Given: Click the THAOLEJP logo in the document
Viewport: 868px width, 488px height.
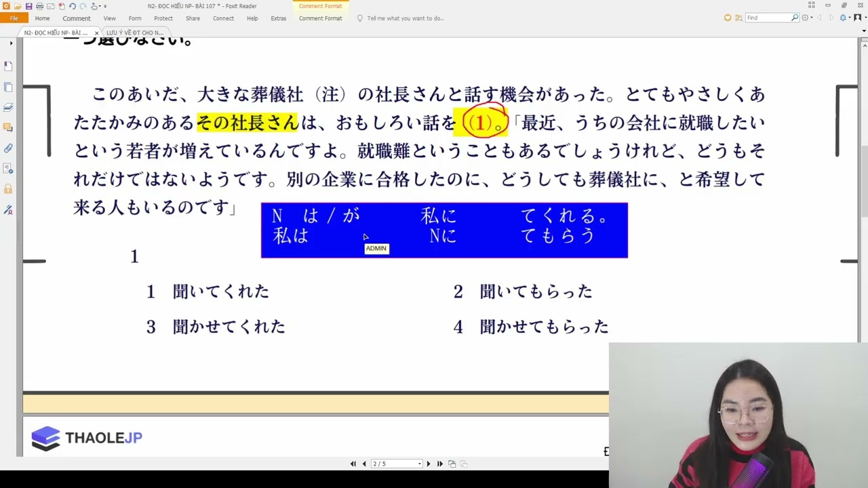Looking at the screenshot, I should pyautogui.click(x=87, y=438).
